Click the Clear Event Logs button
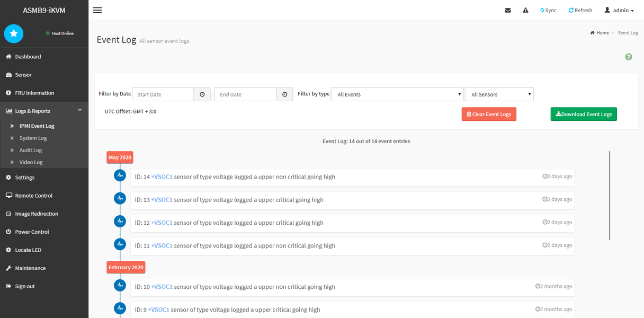Viewport: 644px width, 318px height. click(x=489, y=114)
